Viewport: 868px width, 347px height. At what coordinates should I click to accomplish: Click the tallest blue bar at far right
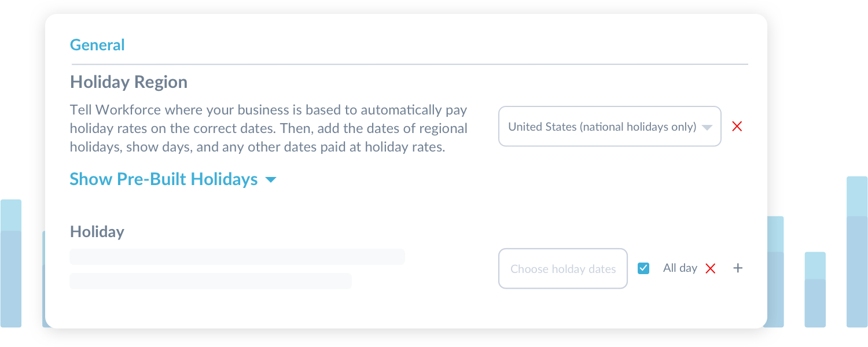coord(857,252)
